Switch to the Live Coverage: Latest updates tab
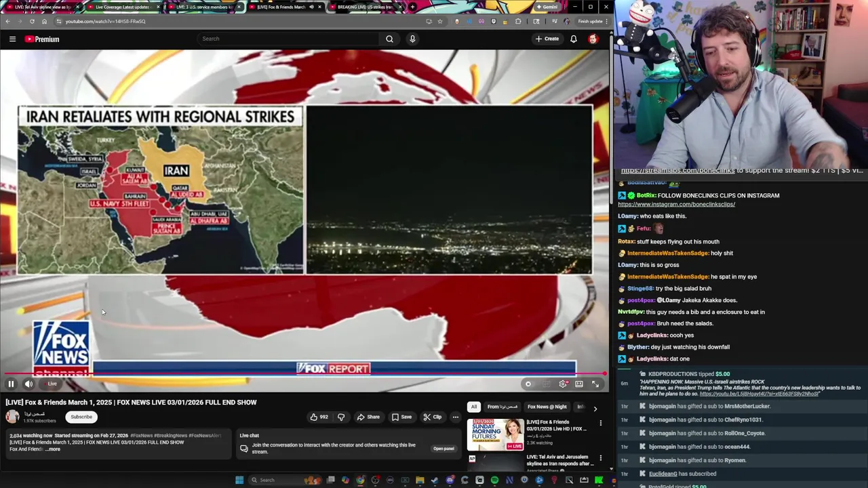 click(x=122, y=7)
